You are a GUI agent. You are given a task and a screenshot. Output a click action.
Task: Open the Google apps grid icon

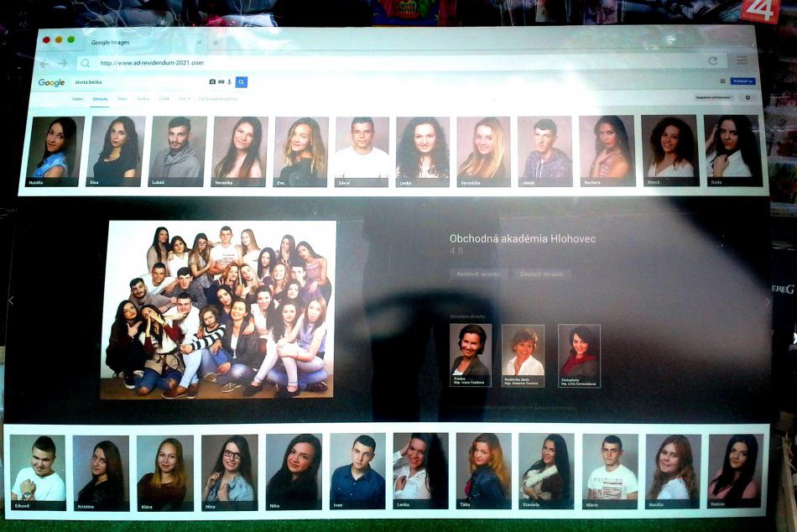722,81
